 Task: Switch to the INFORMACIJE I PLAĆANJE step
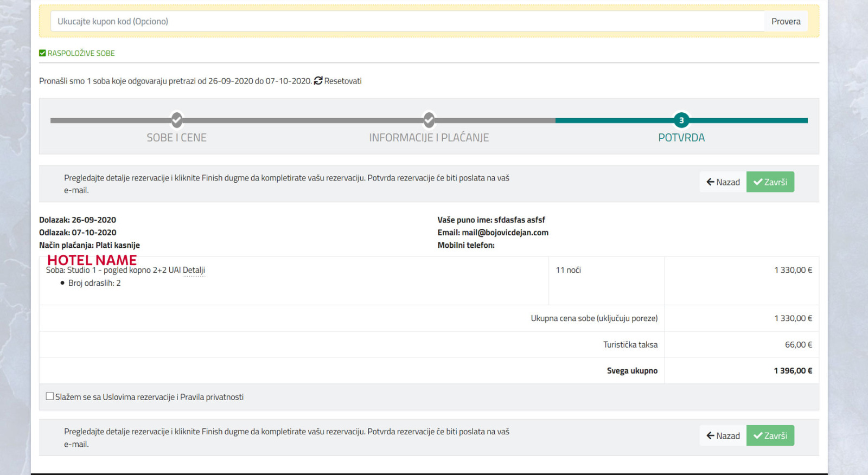click(x=429, y=138)
